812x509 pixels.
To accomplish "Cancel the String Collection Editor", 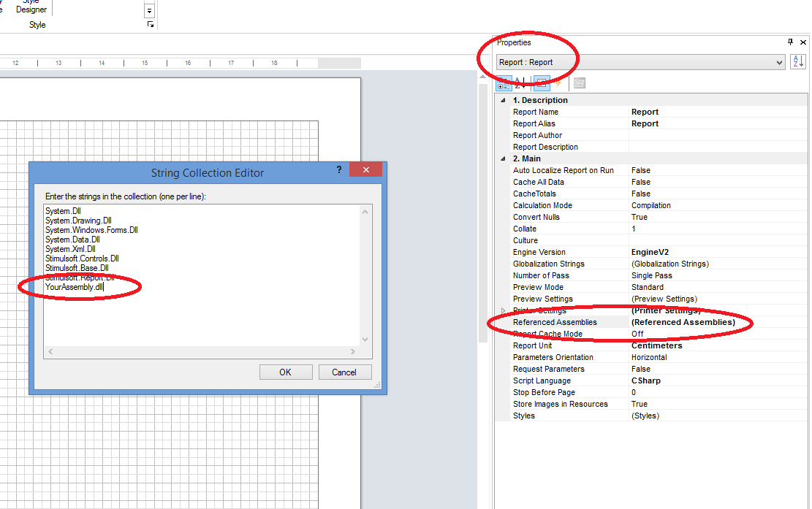I will click(345, 372).
